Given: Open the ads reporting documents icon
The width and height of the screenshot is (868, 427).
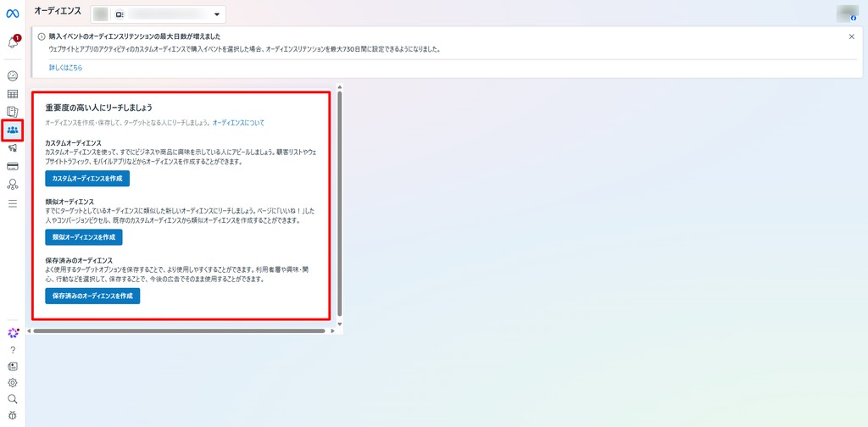Looking at the screenshot, I should click(13, 112).
